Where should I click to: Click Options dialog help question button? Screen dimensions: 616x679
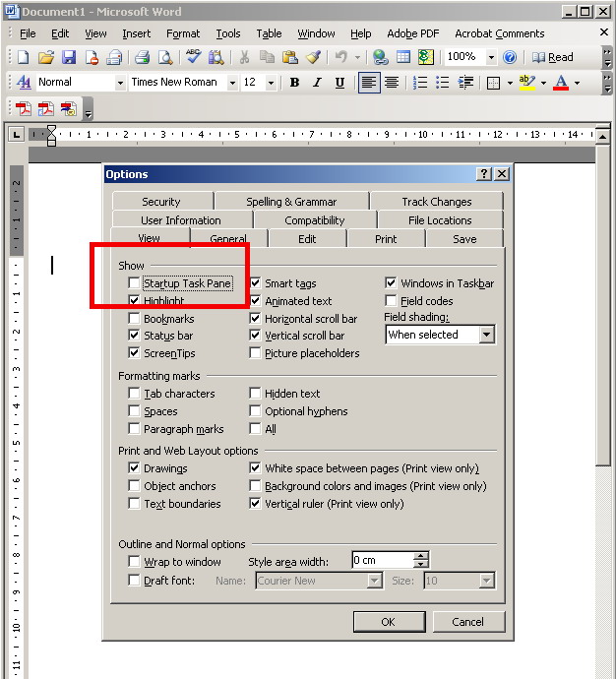(484, 174)
